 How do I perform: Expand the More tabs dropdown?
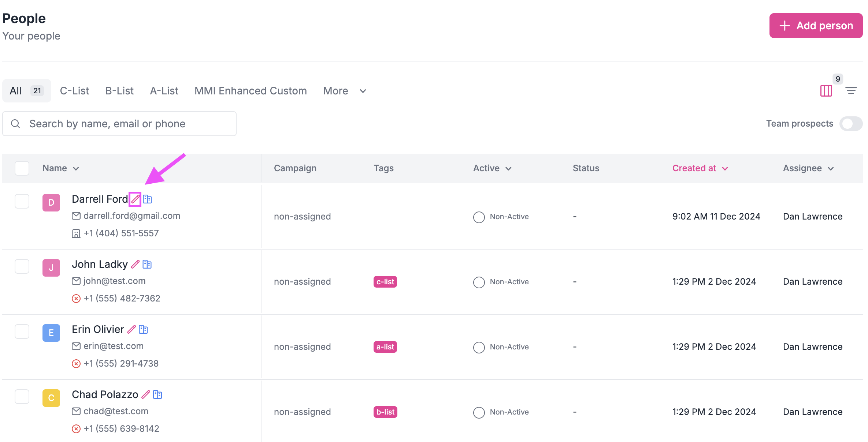pyautogui.click(x=345, y=91)
